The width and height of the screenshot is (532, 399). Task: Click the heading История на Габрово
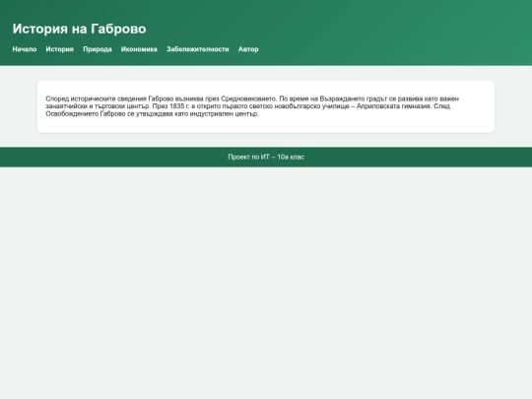tap(80, 29)
